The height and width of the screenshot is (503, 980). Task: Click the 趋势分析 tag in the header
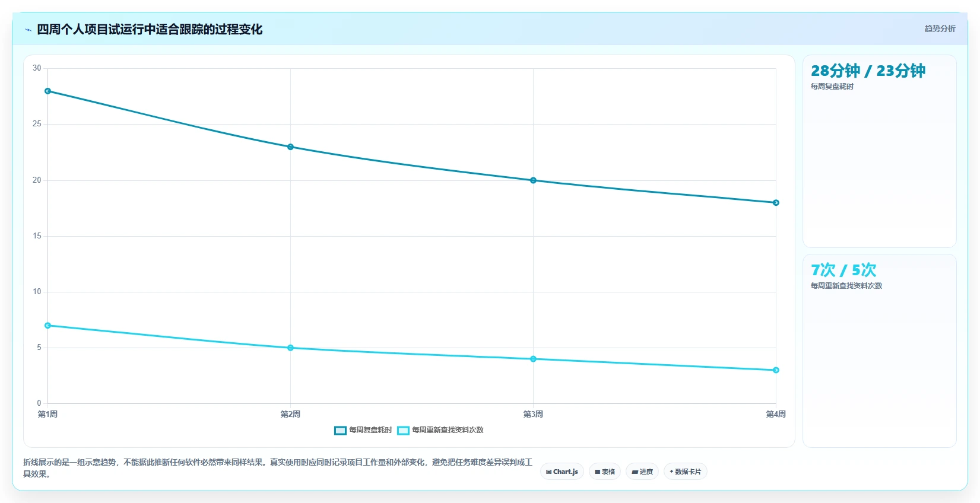[x=940, y=28]
